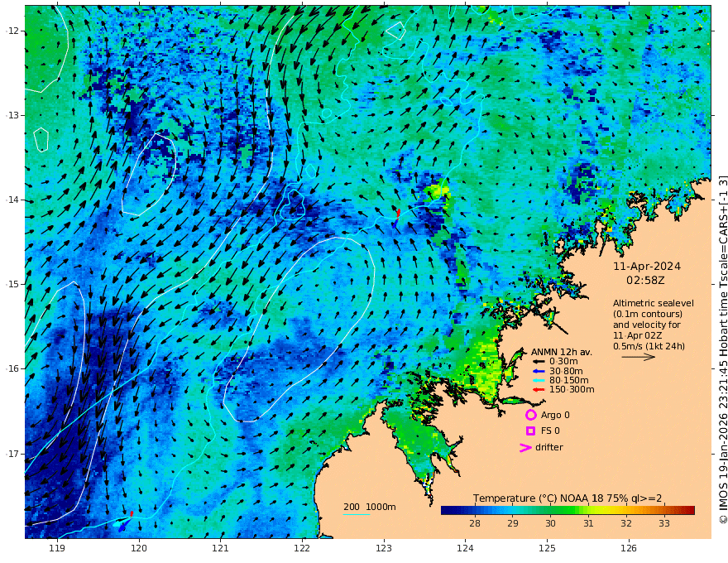
Task: Click the 'ANMN 12h av.' legend heading
Action: pyautogui.click(x=562, y=352)
